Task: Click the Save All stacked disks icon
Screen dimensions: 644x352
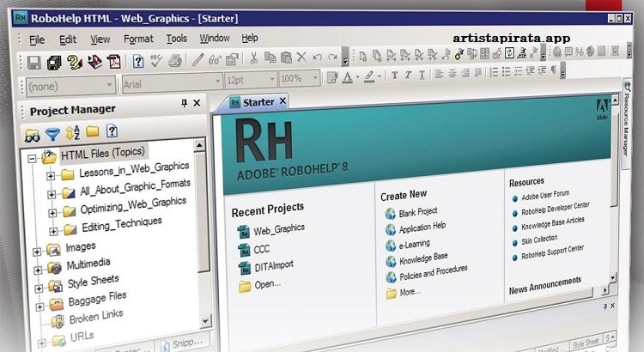Action: click(x=54, y=63)
